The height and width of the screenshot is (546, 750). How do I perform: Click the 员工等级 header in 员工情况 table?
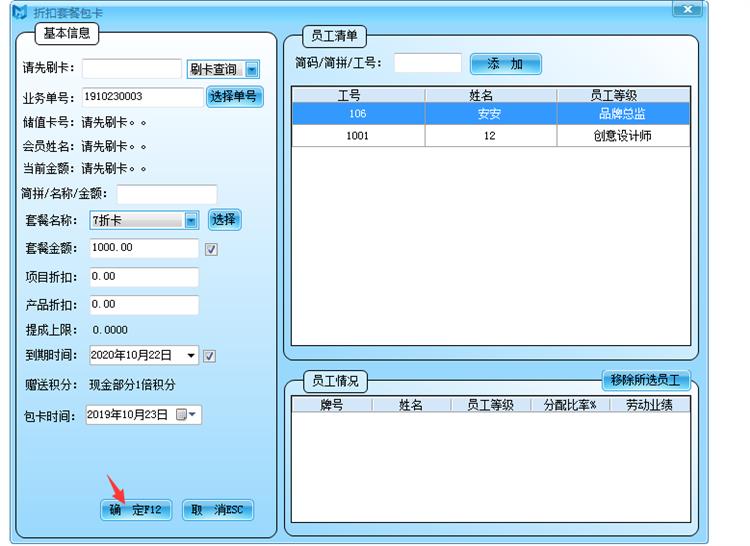coord(490,405)
